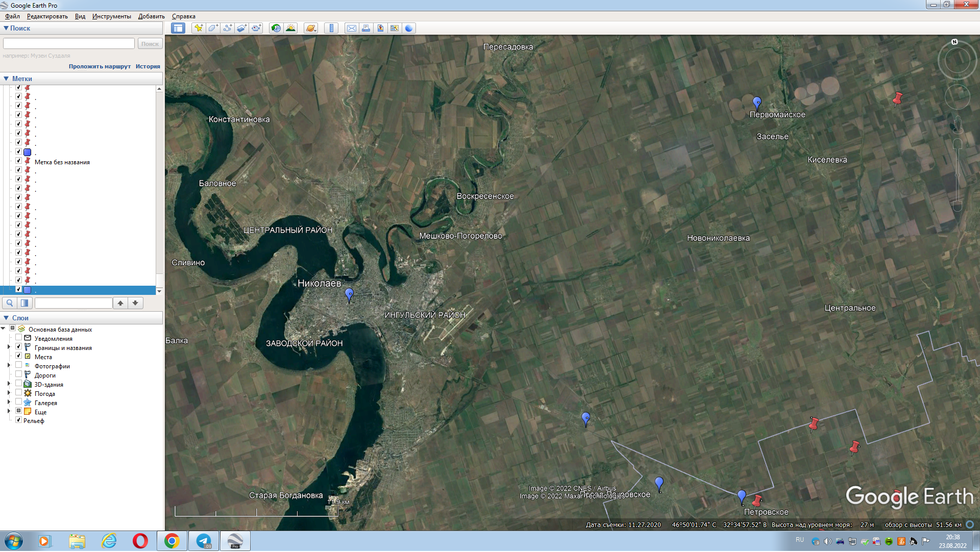Uncheck Рельеф layer checkbox
980x552 pixels.
point(18,420)
